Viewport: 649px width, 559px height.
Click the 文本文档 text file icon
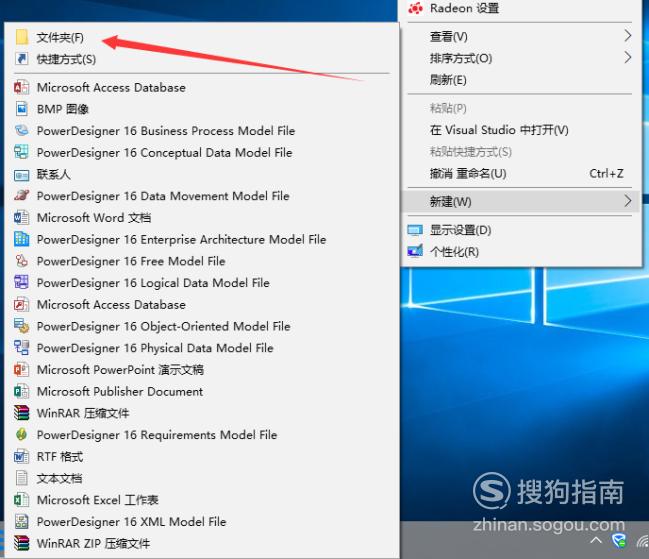(x=22, y=478)
